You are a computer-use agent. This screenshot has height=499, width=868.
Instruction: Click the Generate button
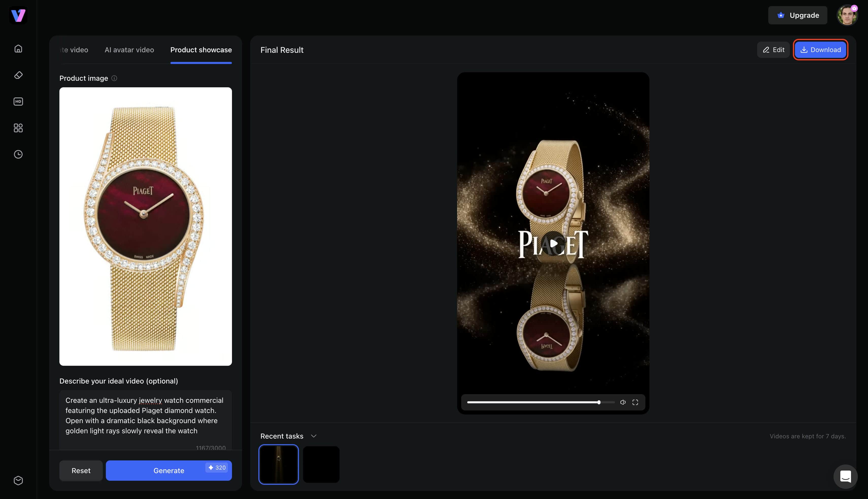169,471
